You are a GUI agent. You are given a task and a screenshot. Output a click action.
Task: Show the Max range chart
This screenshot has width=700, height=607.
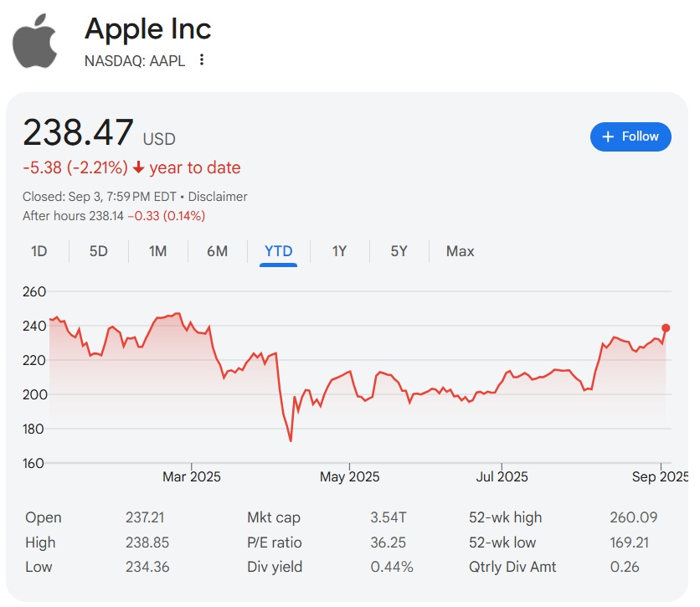(x=460, y=251)
